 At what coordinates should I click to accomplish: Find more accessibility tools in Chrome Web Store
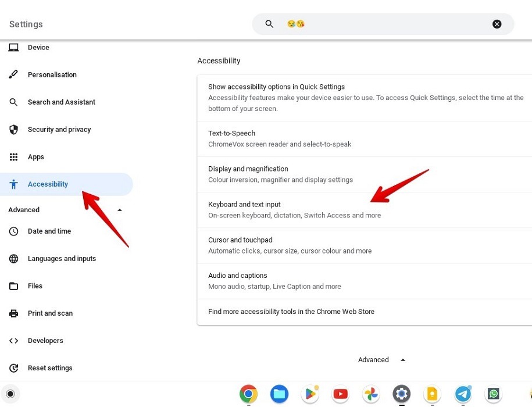pyautogui.click(x=291, y=311)
